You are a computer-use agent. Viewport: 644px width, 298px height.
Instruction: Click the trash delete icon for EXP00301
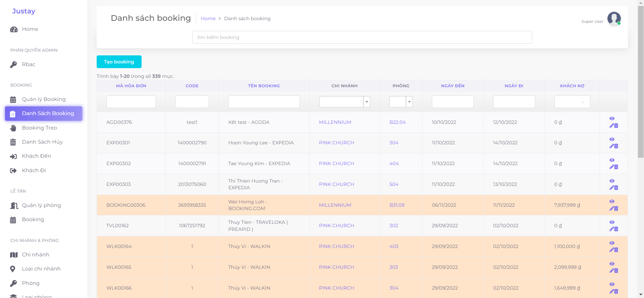pyautogui.click(x=616, y=146)
